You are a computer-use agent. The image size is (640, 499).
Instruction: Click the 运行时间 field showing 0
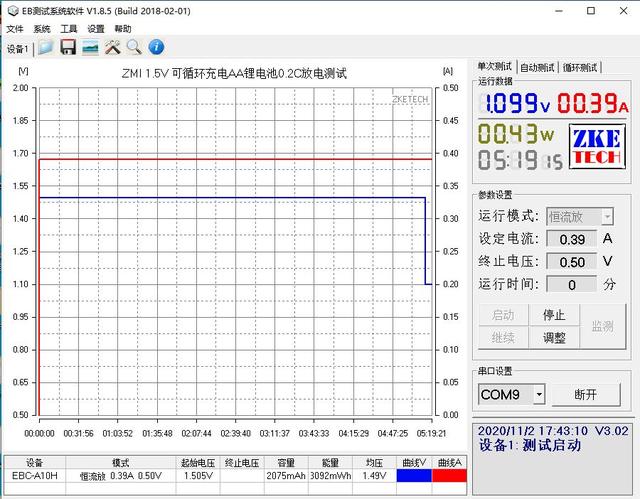(x=572, y=284)
